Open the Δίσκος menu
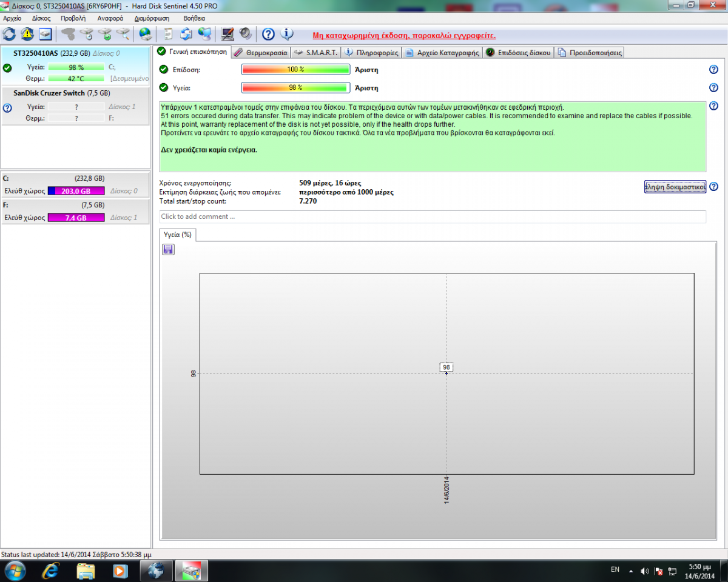 pos(41,18)
